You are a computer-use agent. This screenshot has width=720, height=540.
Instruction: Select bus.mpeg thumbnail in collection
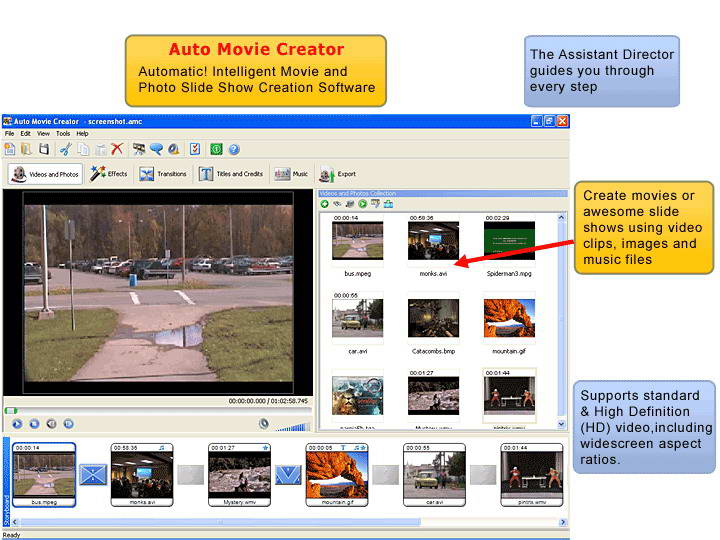[358, 241]
